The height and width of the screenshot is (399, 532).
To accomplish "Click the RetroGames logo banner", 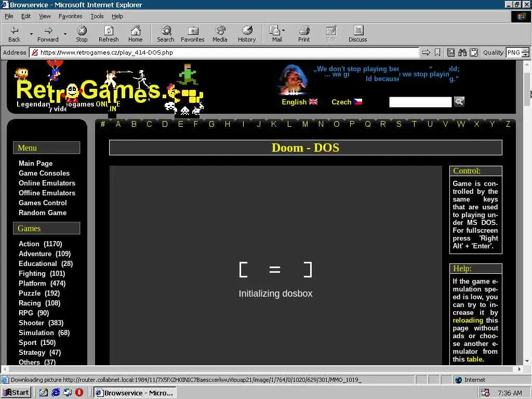I will [x=109, y=88].
